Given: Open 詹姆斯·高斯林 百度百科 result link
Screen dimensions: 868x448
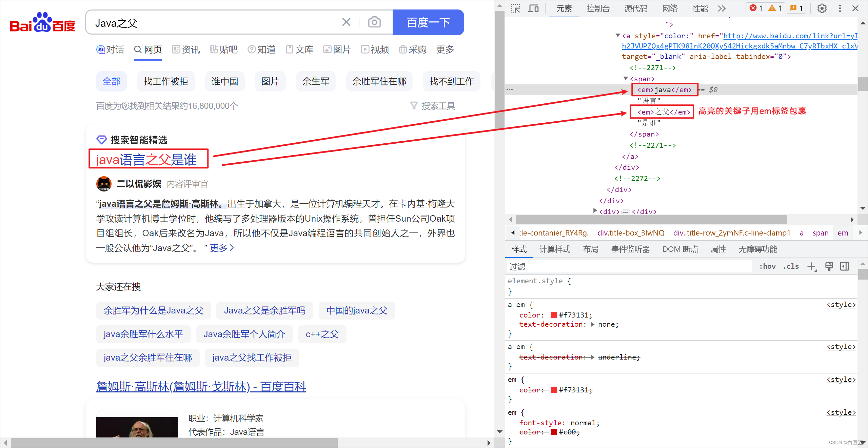Looking at the screenshot, I should (201, 387).
